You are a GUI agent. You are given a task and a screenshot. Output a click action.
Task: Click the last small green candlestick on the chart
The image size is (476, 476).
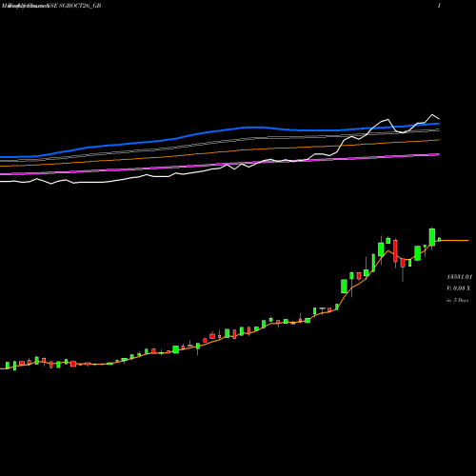pos(440,239)
